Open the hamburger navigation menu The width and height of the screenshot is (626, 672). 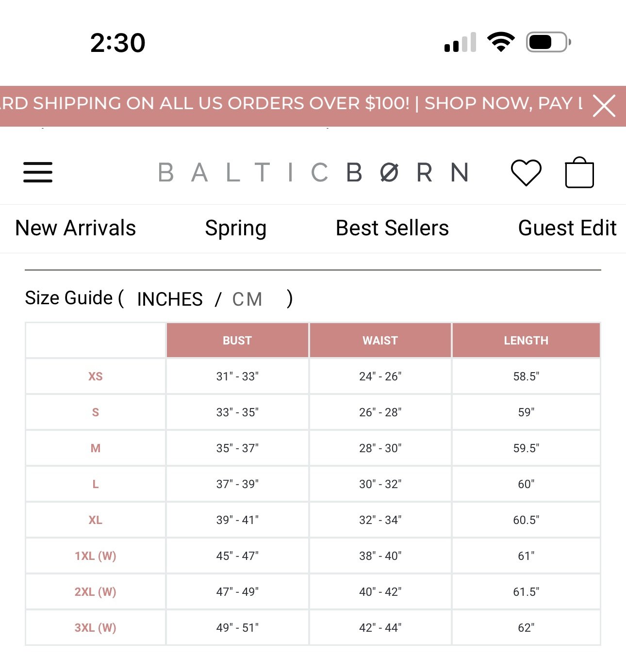pyautogui.click(x=38, y=172)
